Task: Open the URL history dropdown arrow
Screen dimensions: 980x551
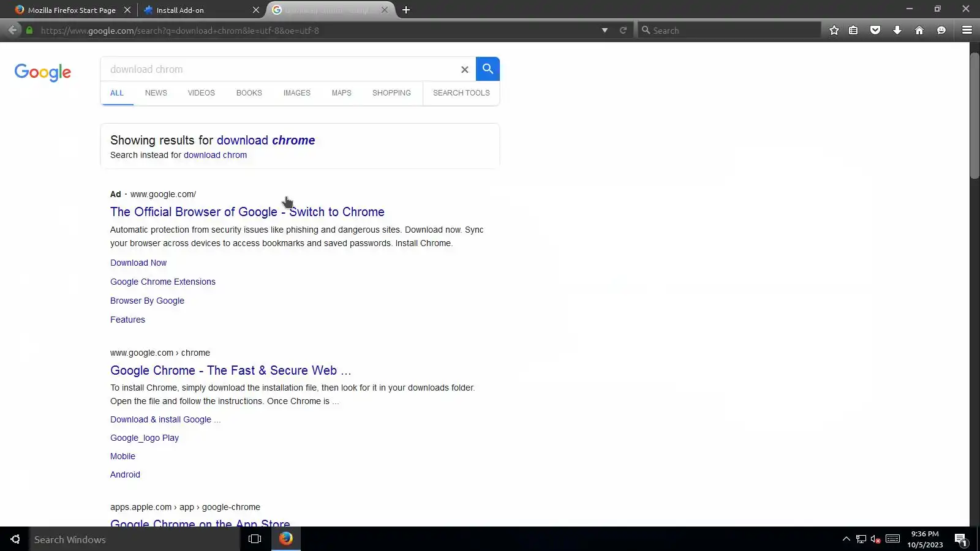Action: coord(605,30)
